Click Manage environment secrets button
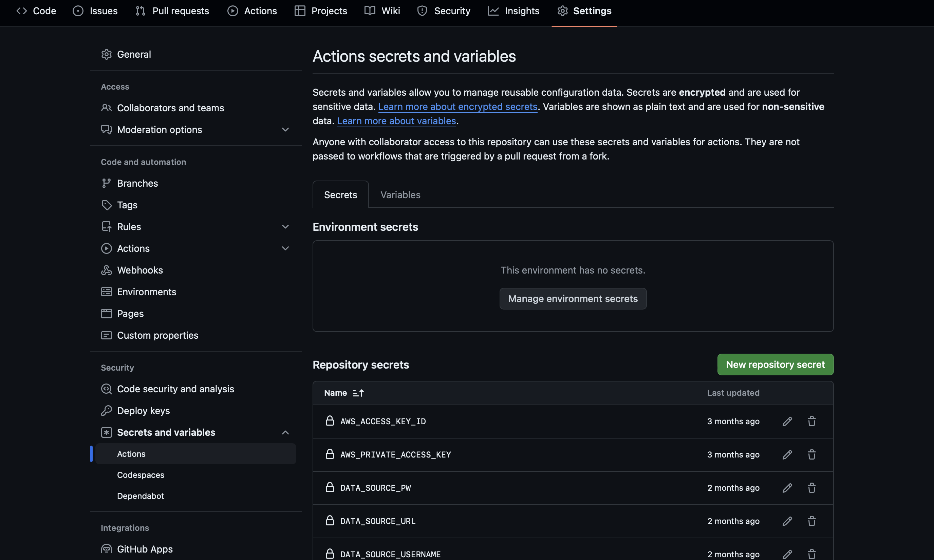 [573, 299]
